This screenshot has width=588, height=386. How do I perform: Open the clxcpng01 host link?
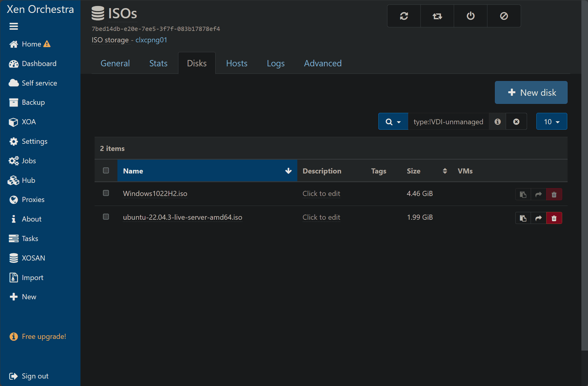pos(151,40)
